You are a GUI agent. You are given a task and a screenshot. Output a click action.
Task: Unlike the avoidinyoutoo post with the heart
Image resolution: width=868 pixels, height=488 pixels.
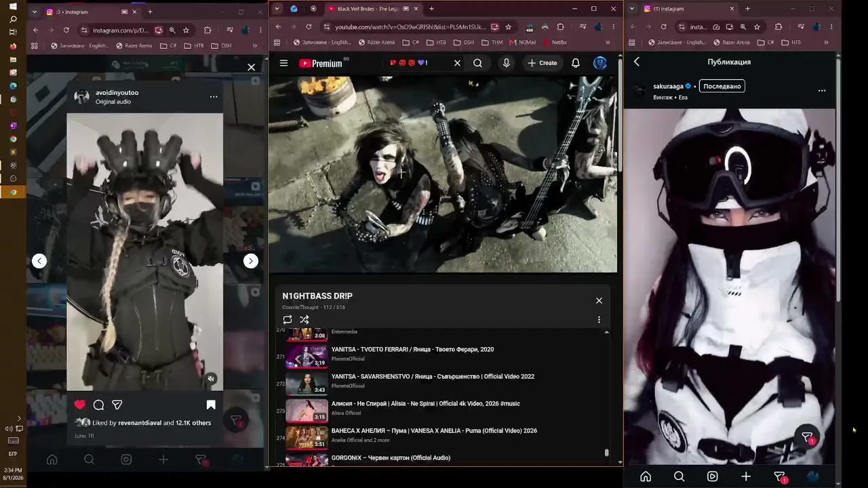(80, 405)
